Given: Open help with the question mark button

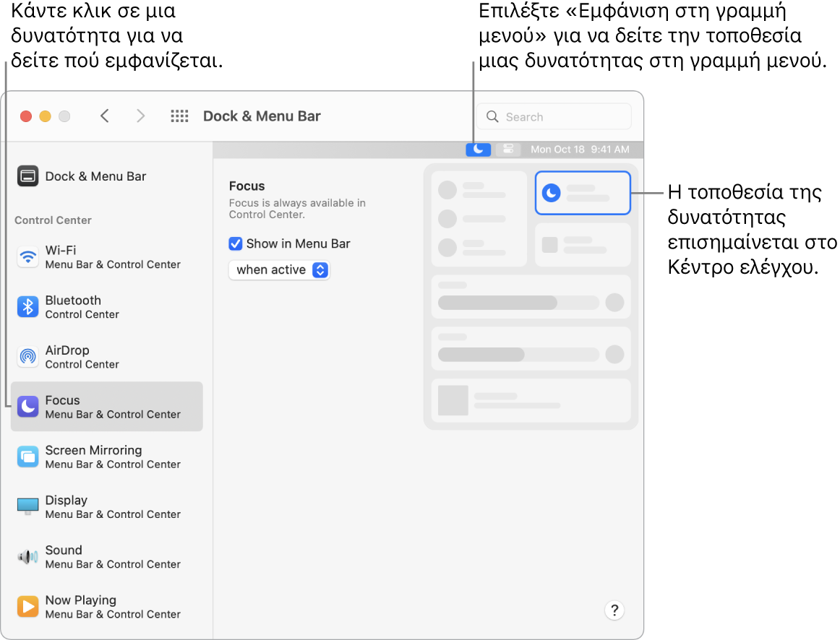Looking at the screenshot, I should (614, 610).
